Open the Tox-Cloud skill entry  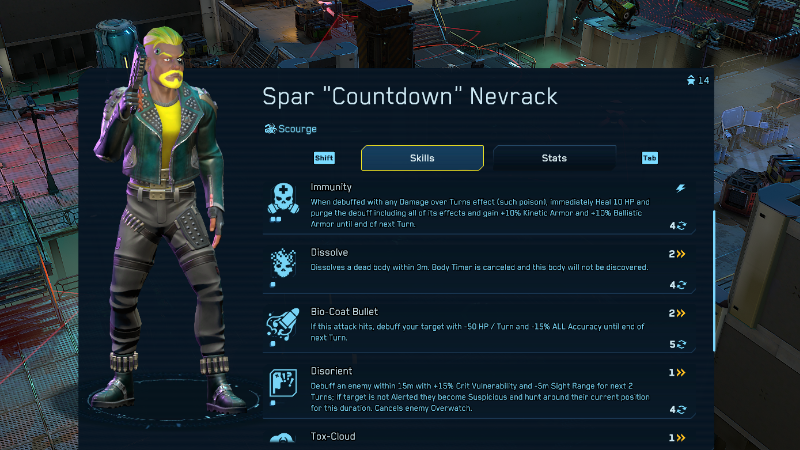(x=479, y=438)
